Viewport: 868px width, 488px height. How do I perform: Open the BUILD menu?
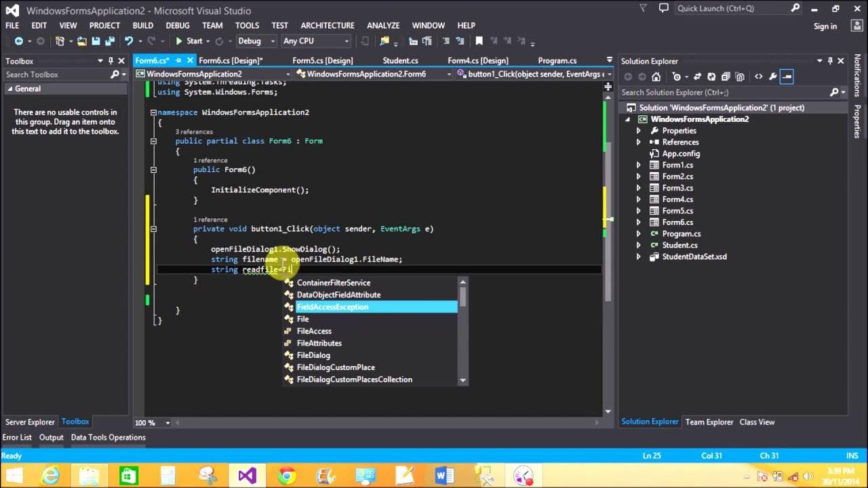pyautogui.click(x=142, y=25)
